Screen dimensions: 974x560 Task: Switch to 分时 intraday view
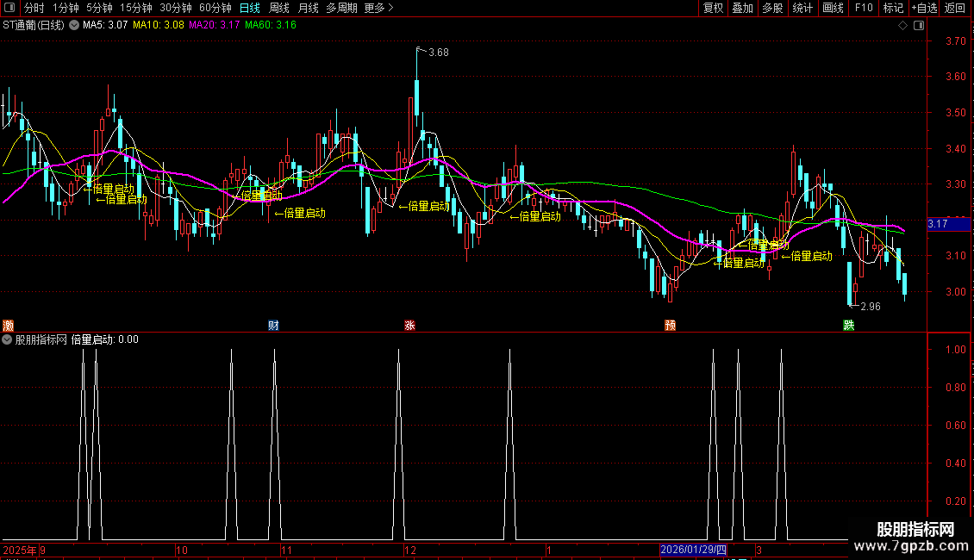click(34, 8)
